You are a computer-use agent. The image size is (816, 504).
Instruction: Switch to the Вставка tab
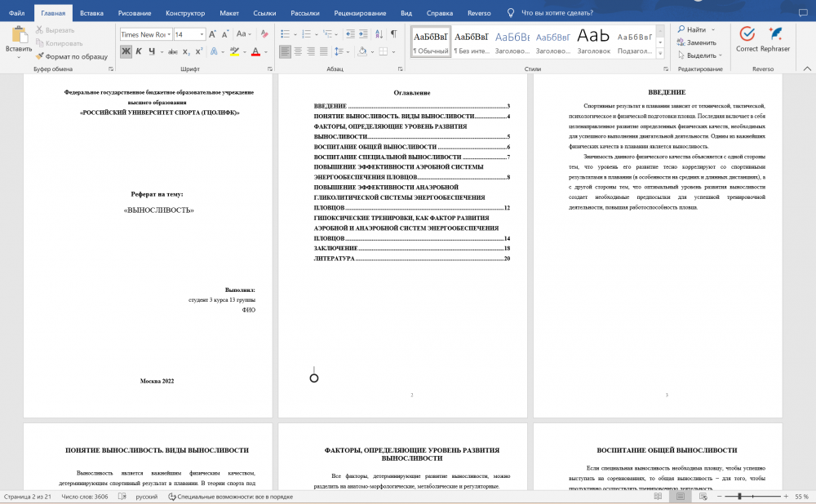(91, 13)
